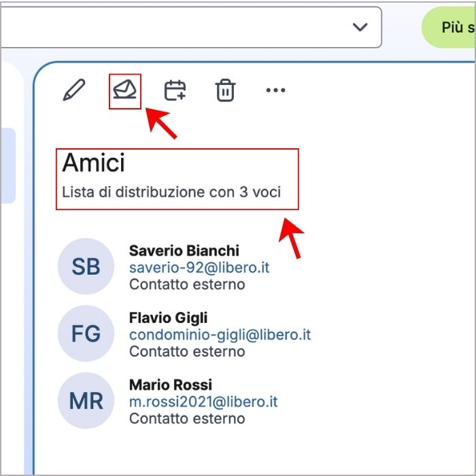
Task: Click the SB avatar of Saverio Bianchi
Action: [86, 267]
